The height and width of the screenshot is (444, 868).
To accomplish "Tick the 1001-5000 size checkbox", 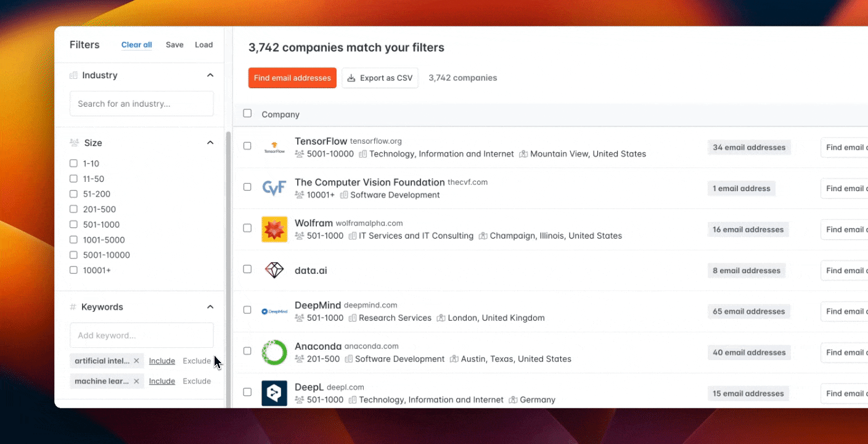I will tap(73, 240).
